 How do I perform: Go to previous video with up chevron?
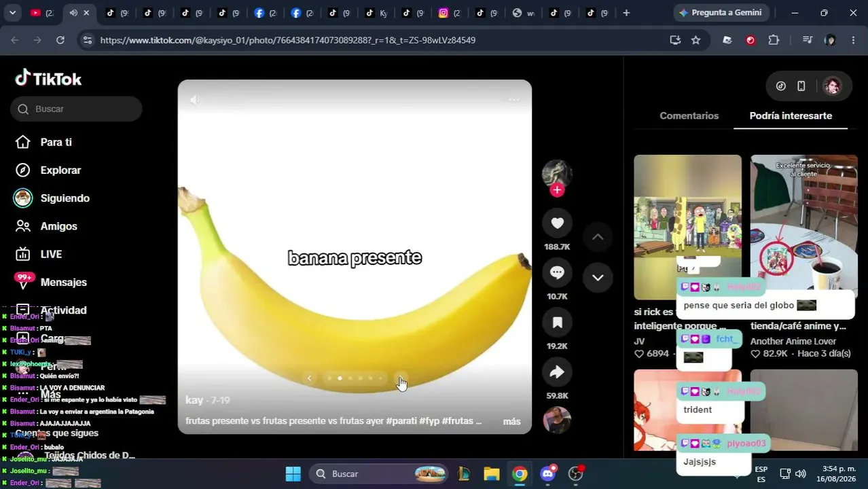pyautogui.click(x=598, y=236)
